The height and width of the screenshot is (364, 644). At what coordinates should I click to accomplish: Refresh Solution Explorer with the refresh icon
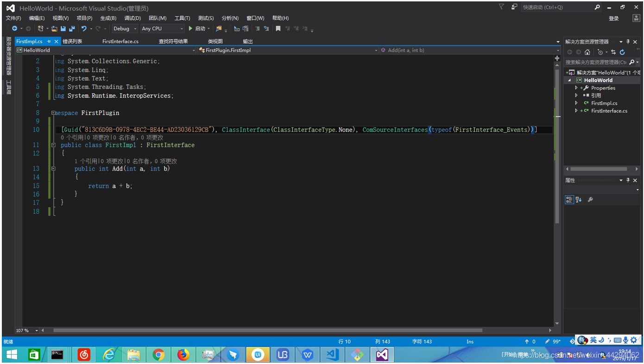tap(622, 52)
